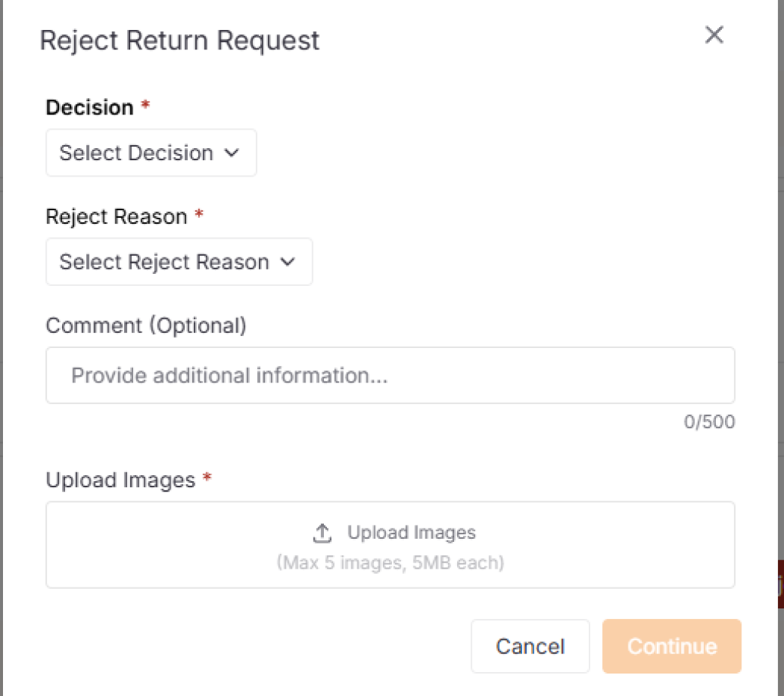Viewport: 784px width, 696px height.
Task: Click the chevron on the Reject Reason dropdown
Action: click(x=288, y=262)
